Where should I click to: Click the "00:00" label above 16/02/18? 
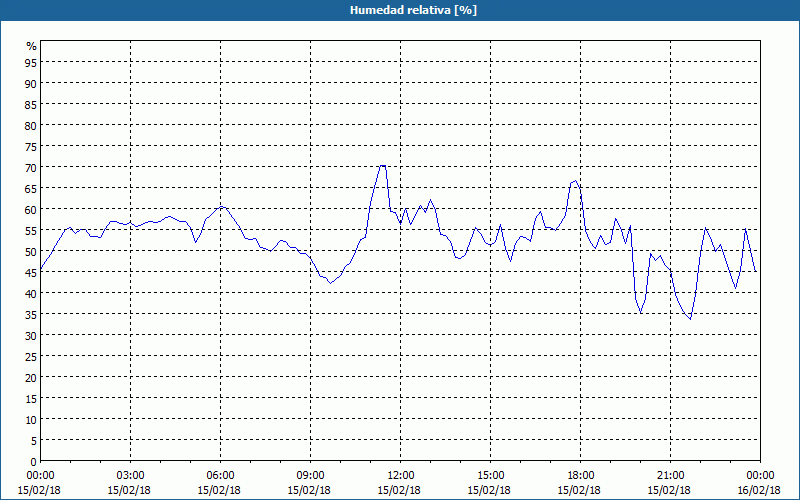point(760,476)
